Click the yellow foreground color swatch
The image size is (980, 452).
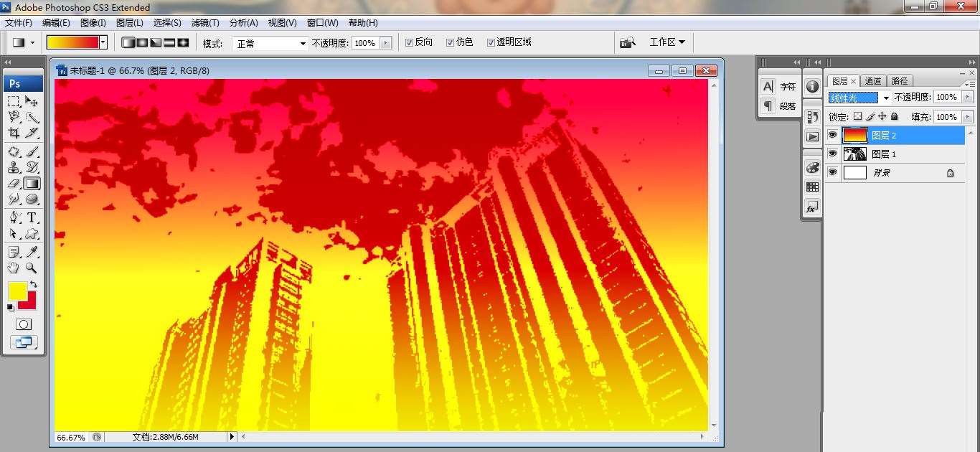point(17,291)
